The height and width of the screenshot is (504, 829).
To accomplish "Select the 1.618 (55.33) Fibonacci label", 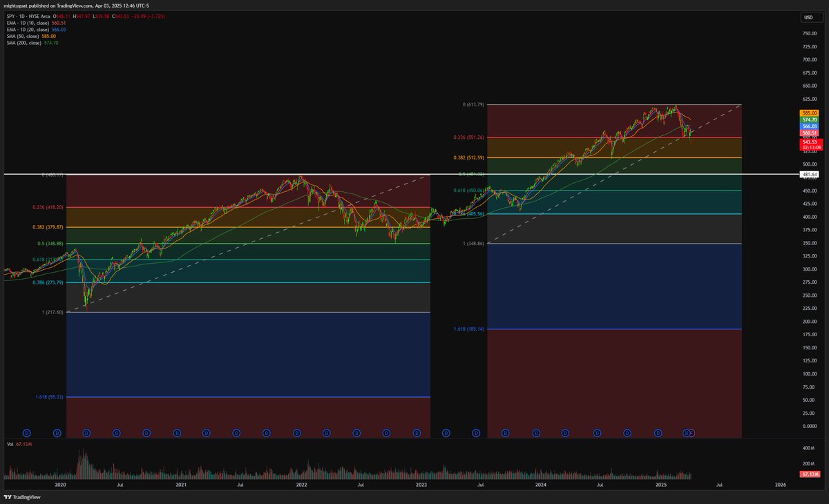I will [x=49, y=397].
